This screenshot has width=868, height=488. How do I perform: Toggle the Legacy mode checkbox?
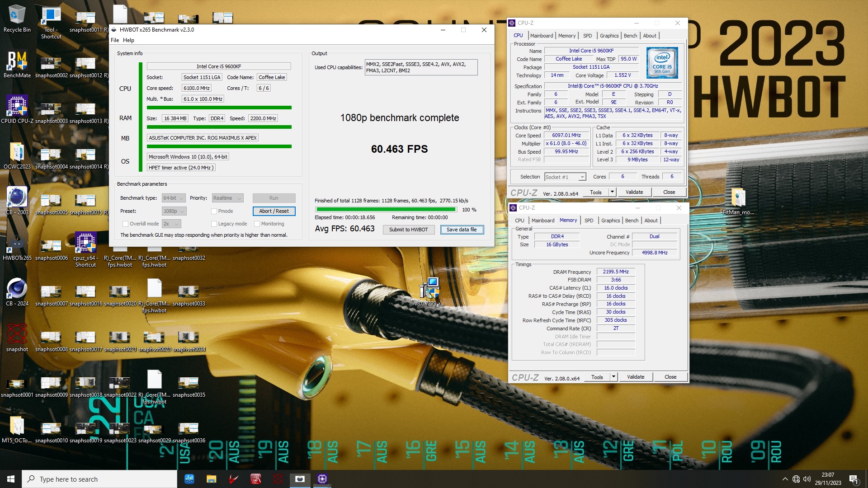(x=214, y=224)
